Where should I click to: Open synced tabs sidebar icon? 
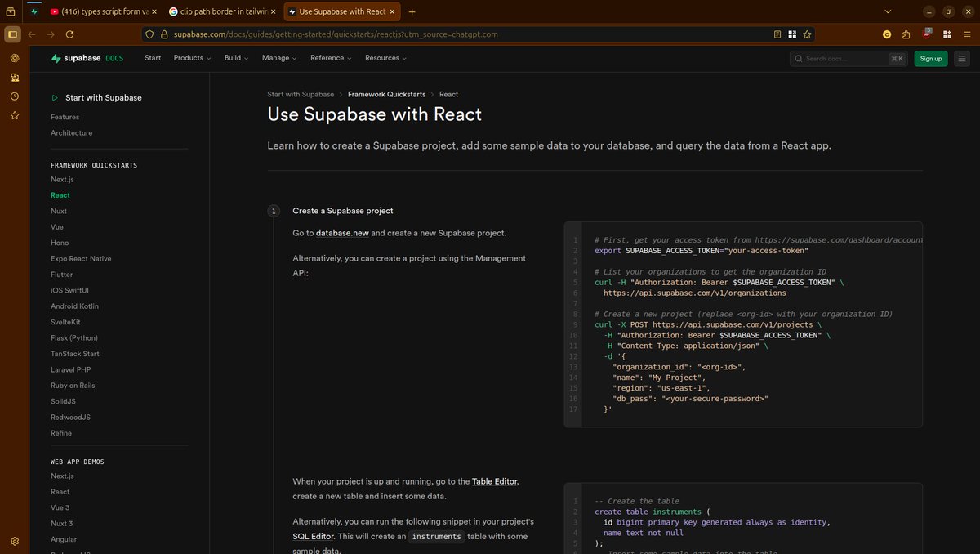coord(14,78)
